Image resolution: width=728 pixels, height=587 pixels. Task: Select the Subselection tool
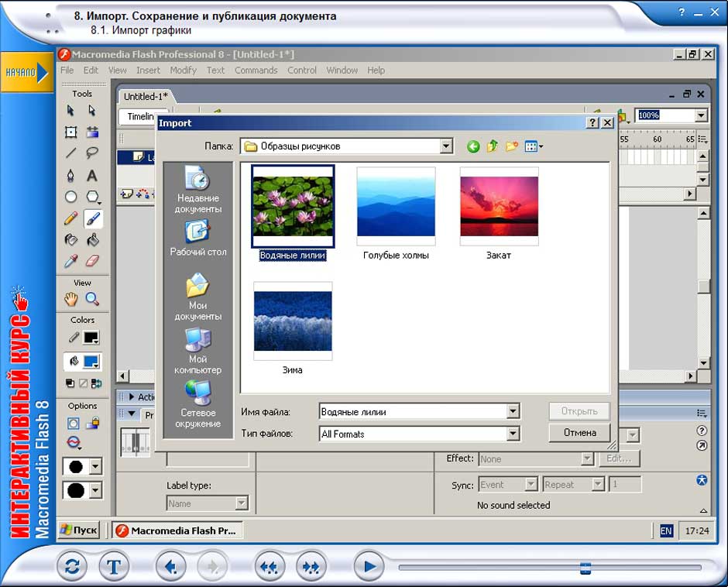(x=92, y=111)
